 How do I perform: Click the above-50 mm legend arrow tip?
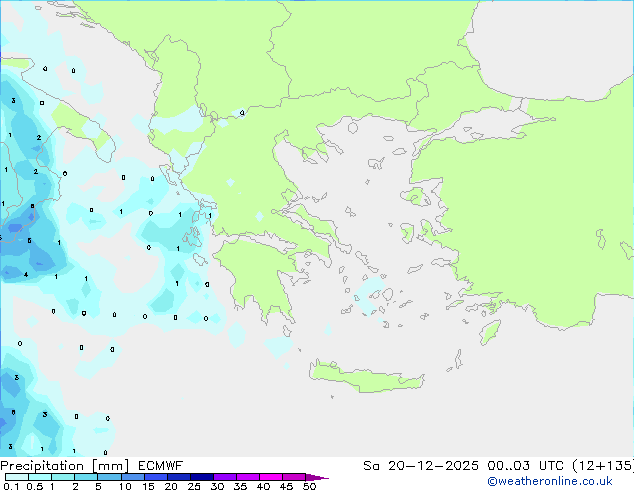317,477
